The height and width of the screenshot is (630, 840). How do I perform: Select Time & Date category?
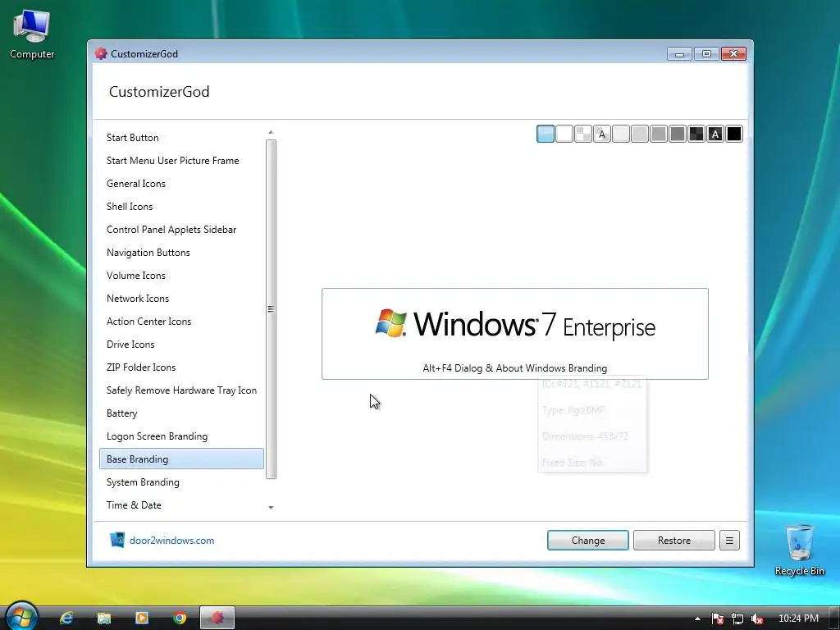pyautogui.click(x=181, y=505)
